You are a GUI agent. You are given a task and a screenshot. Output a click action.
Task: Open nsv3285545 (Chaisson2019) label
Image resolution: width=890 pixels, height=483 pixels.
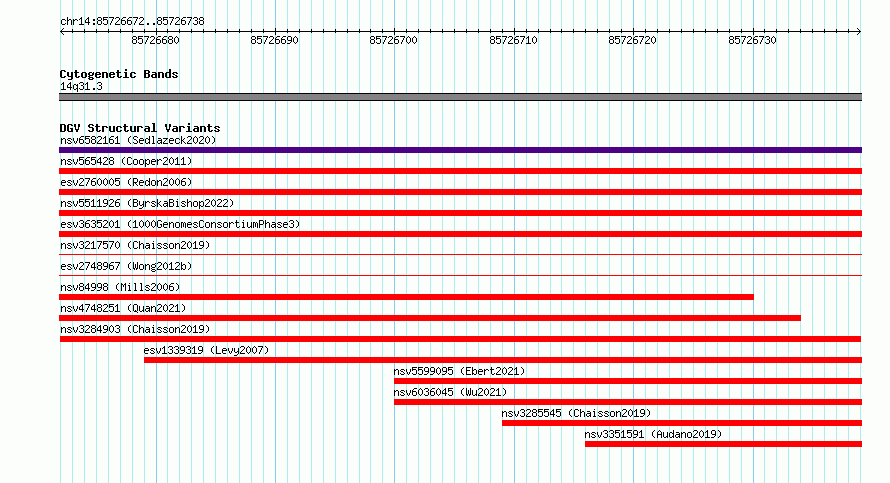tap(576, 413)
